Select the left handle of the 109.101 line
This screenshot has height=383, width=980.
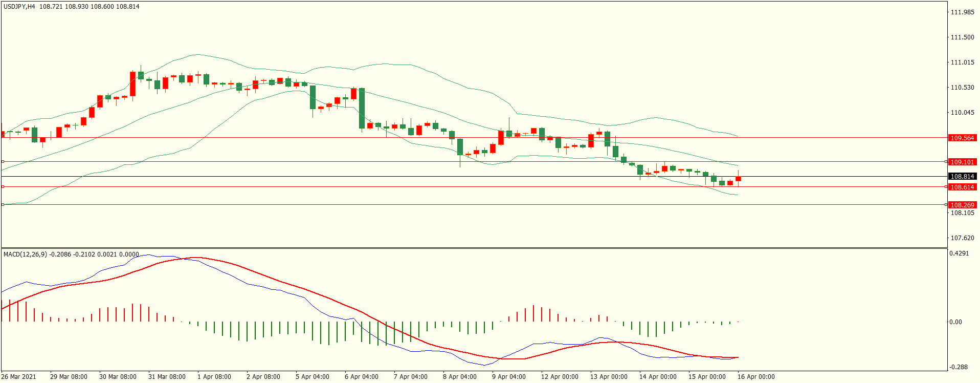click(x=3, y=162)
